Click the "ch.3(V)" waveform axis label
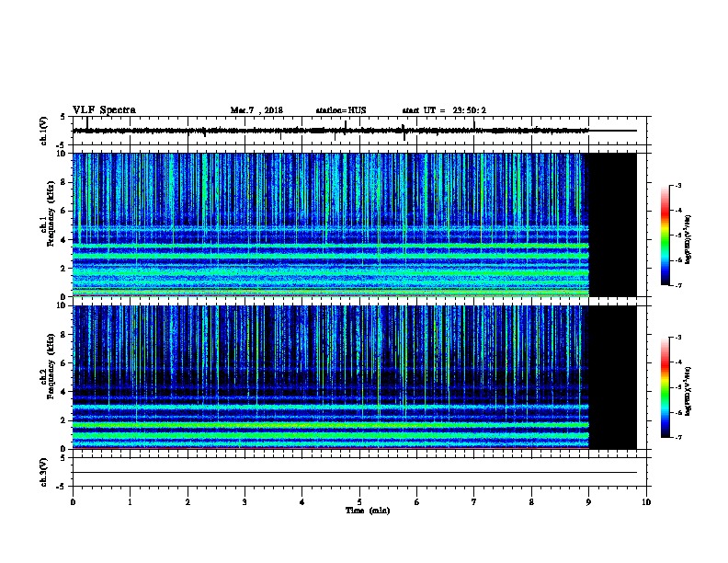The height and width of the screenshot is (563, 728). [x=44, y=473]
